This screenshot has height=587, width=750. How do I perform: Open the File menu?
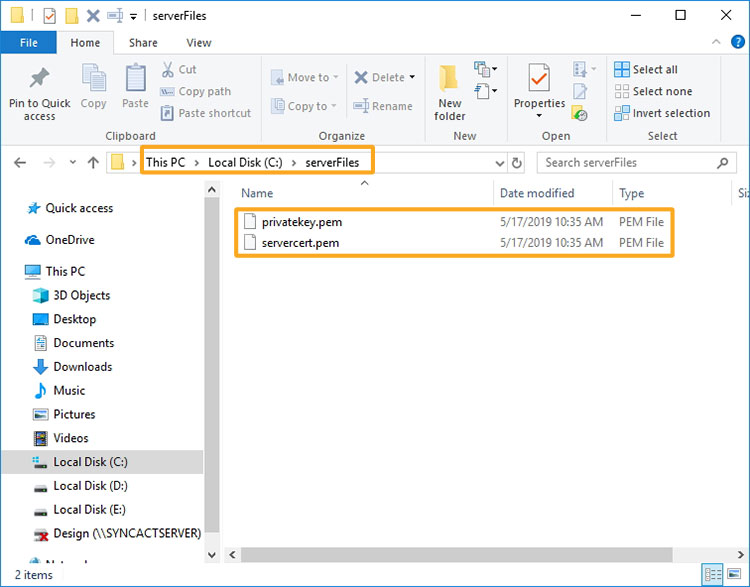(x=28, y=43)
